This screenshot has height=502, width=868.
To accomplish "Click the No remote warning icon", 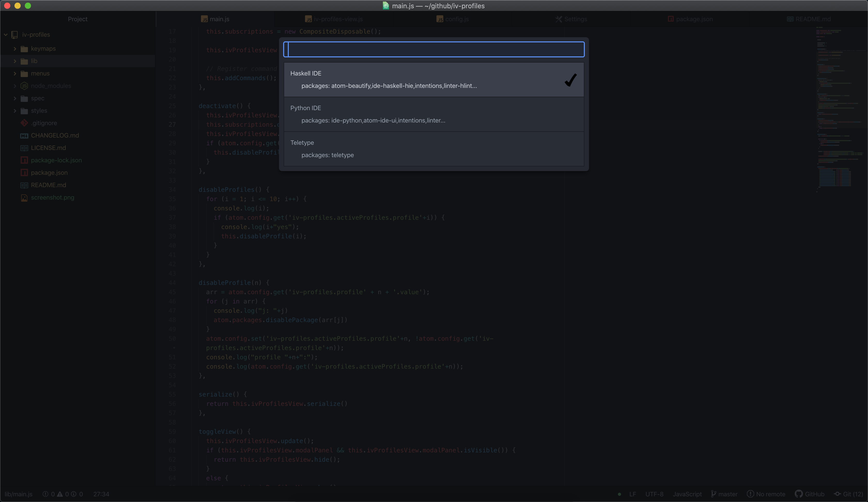I will (x=750, y=494).
